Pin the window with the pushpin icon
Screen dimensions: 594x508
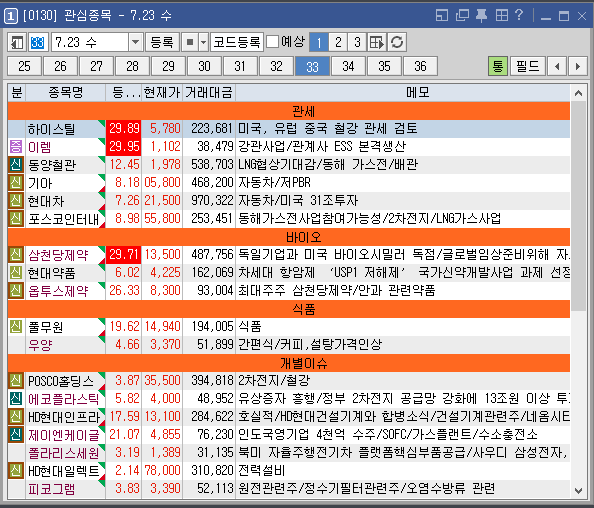coord(481,16)
